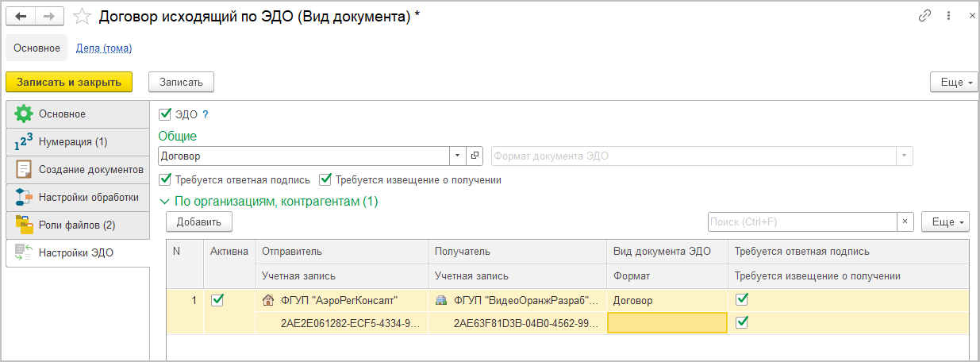This screenshot has height=362, width=980.
Task: Toggle the Активна checkbox in row 1
Action: point(217,300)
